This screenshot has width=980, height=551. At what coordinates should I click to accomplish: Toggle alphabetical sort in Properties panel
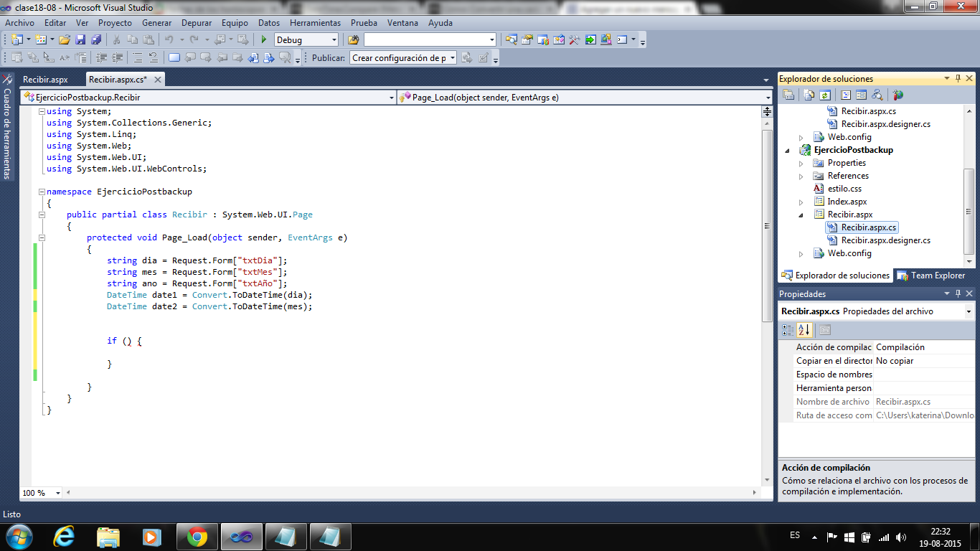pos(804,330)
